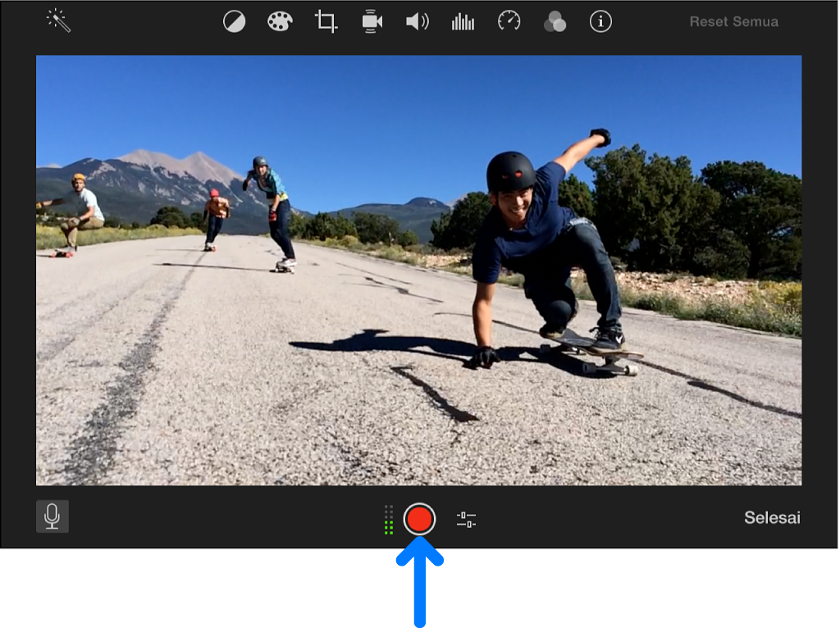This screenshot has width=840, height=628.
Task: Open the volume speaker controls
Action: [x=417, y=22]
